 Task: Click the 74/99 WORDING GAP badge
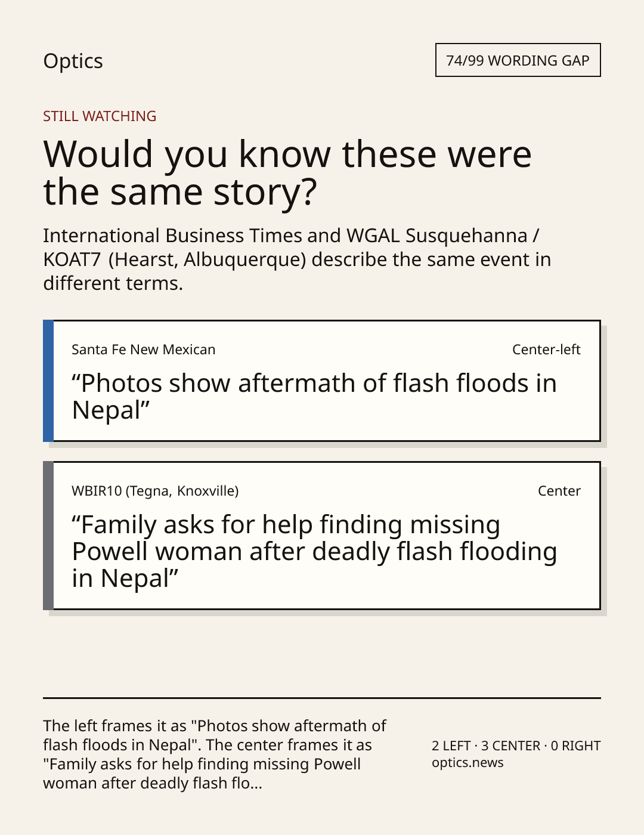coord(518,60)
